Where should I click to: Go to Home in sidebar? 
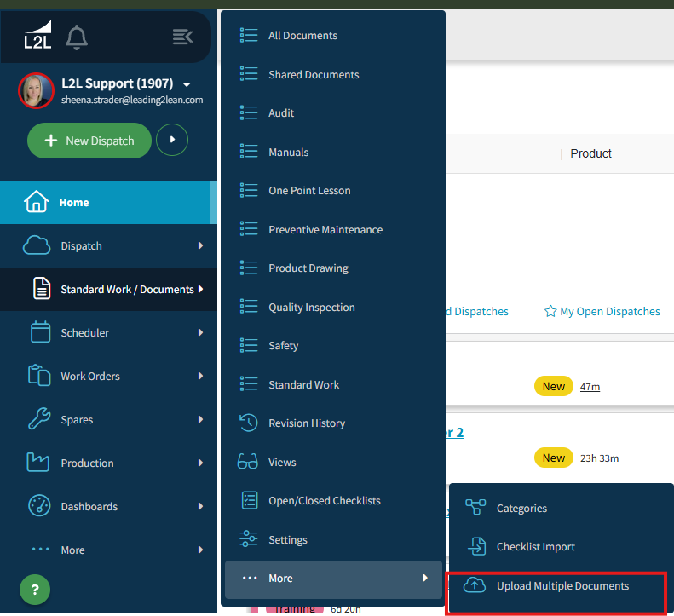(108, 202)
